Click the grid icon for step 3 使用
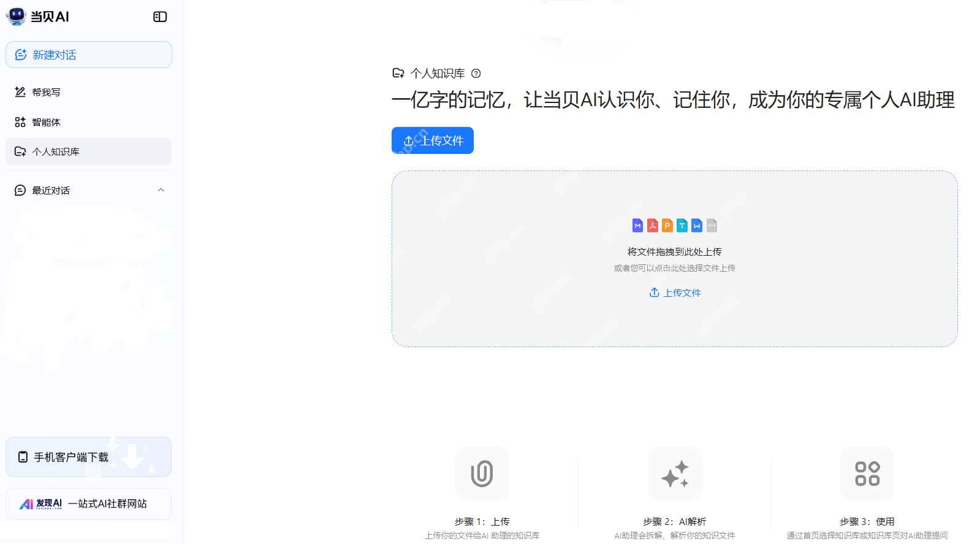 tap(867, 473)
